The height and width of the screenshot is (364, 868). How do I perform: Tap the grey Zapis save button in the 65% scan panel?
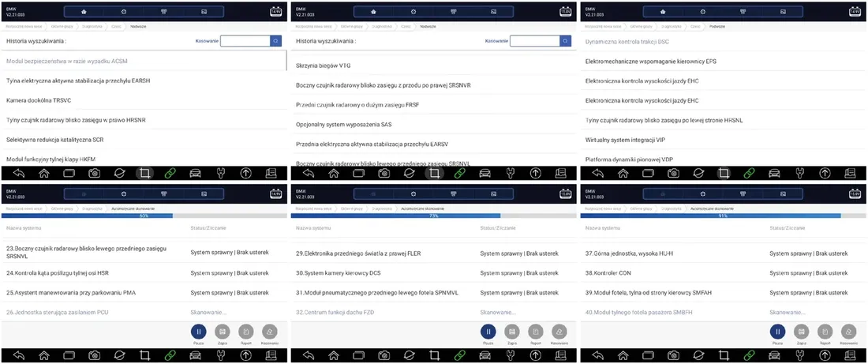[222, 332]
